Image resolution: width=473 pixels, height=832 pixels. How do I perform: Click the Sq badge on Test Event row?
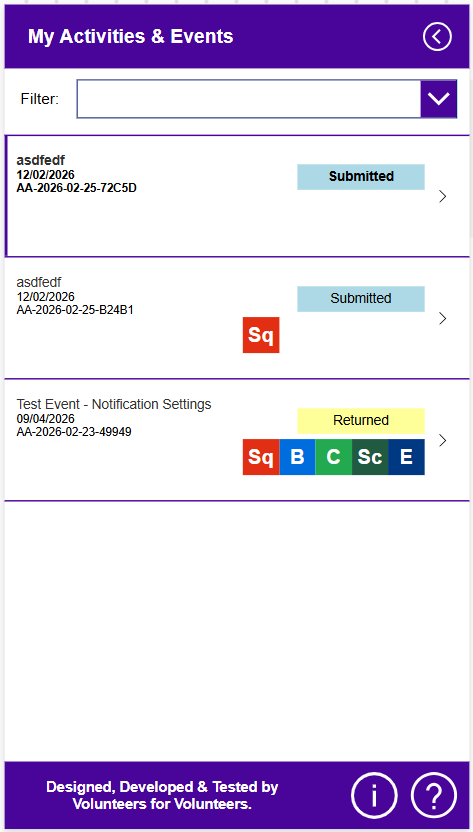click(x=261, y=457)
